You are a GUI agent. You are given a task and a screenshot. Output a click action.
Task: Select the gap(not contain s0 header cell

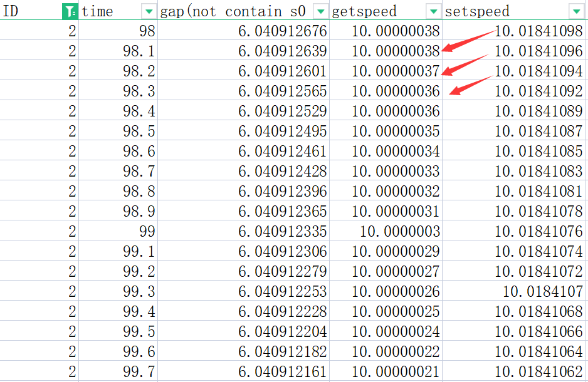pyautogui.click(x=243, y=11)
